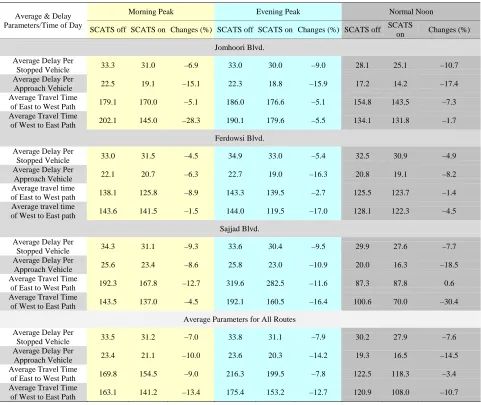Select the "–6.9" change cell
Image resolution: width=481 pixels, height=405 pixels.
pos(191,65)
